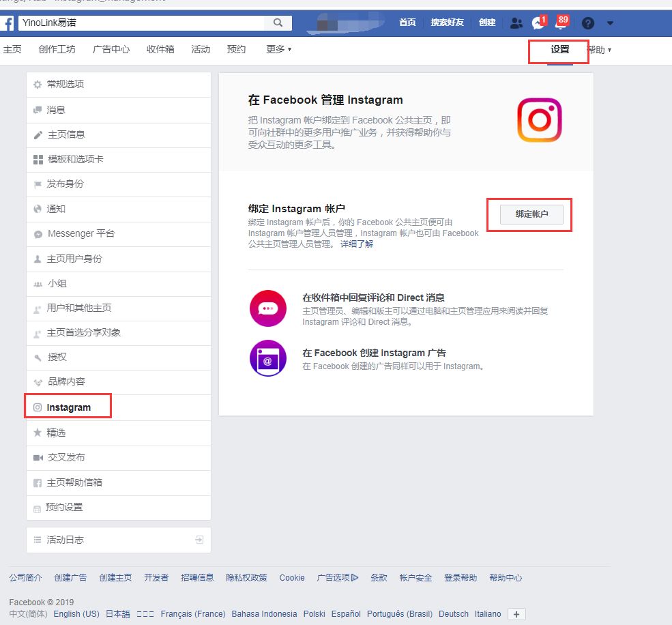Viewport: 672px width, 625px height.
Task: Click the 隐私权政策 footer link
Action: [x=246, y=578]
